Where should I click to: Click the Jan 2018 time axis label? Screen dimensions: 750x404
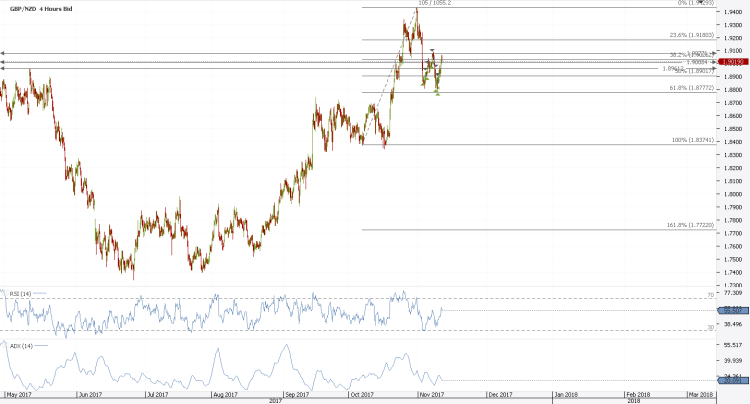pyautogui.click(x=566, y=394)
